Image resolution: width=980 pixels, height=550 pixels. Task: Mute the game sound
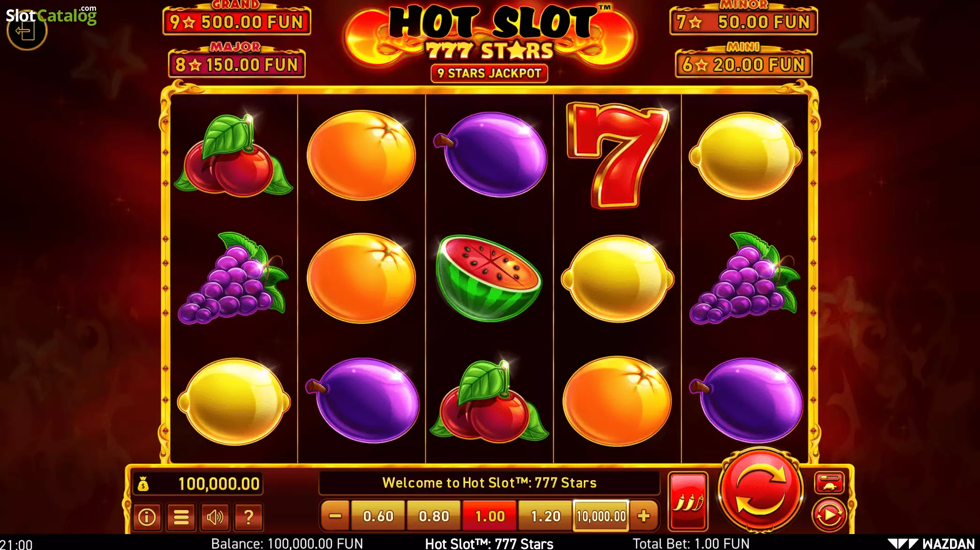pyautogui.click(x=215, y=517)
